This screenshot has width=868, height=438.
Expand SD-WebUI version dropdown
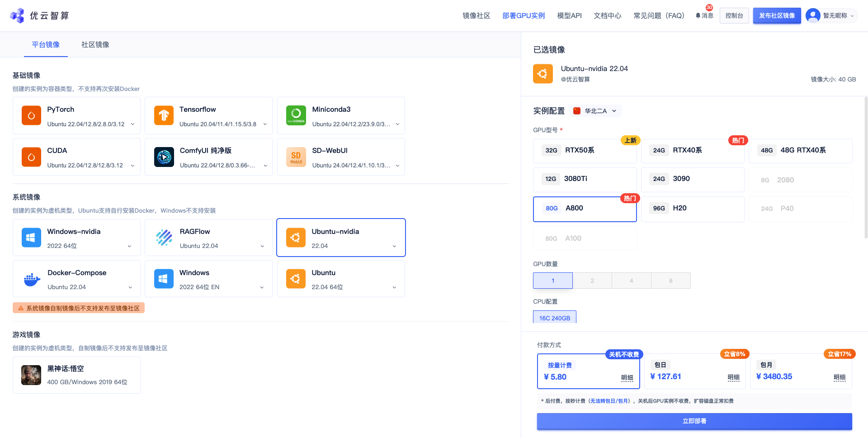(397, 166)
